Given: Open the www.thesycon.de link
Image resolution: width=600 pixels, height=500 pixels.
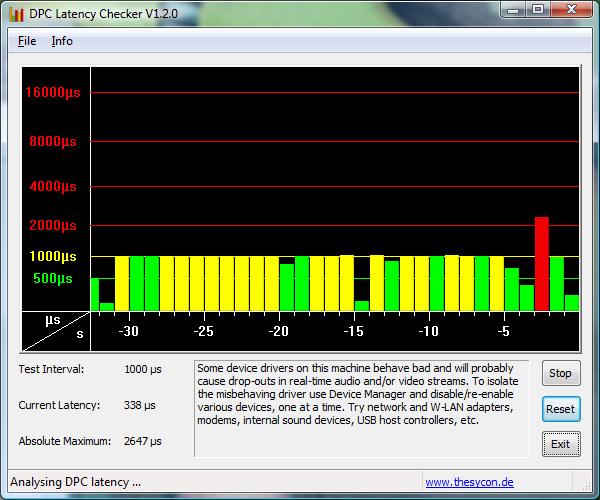Looking at the screenshot, I should 469,482.
